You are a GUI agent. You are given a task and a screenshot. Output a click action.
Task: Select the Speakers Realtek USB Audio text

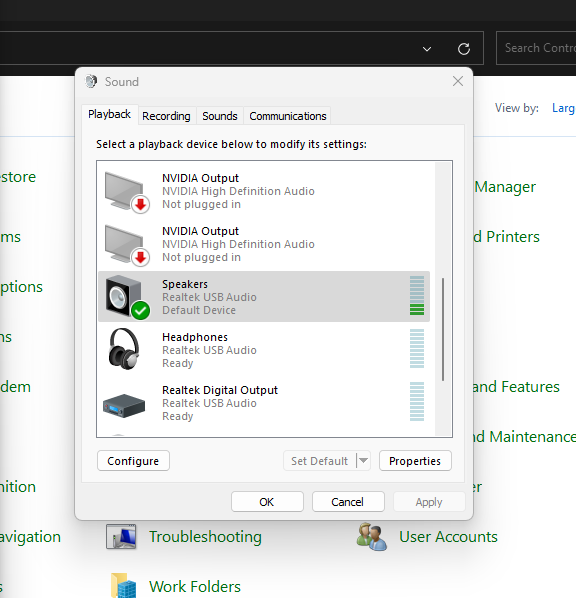(x=209, y=297)
